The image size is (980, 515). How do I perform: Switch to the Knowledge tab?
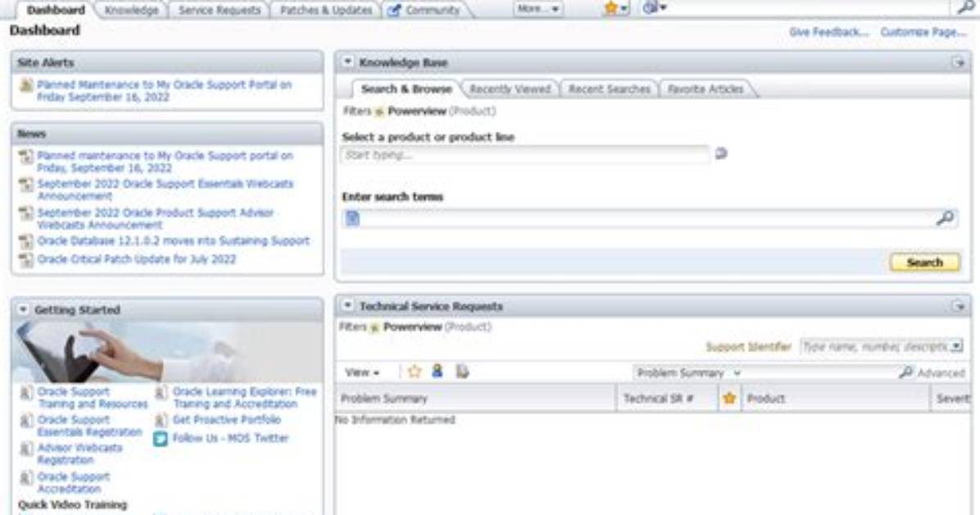pyautogui.click(x=131, y=11)
